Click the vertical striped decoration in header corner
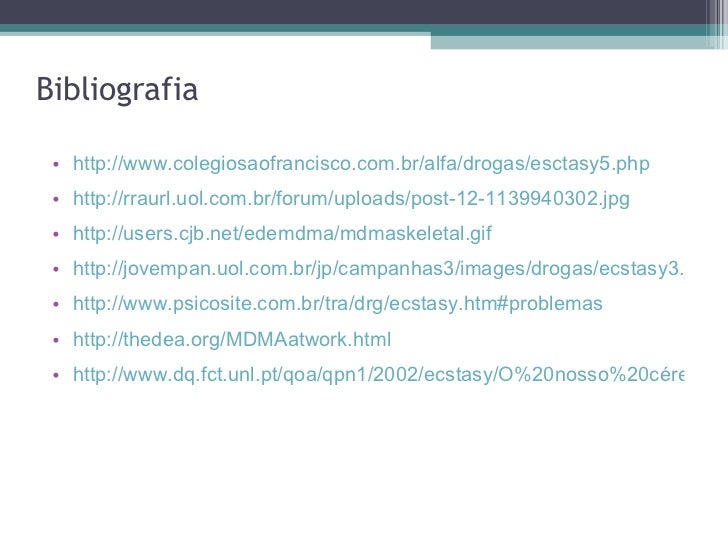 coord(717,24)
